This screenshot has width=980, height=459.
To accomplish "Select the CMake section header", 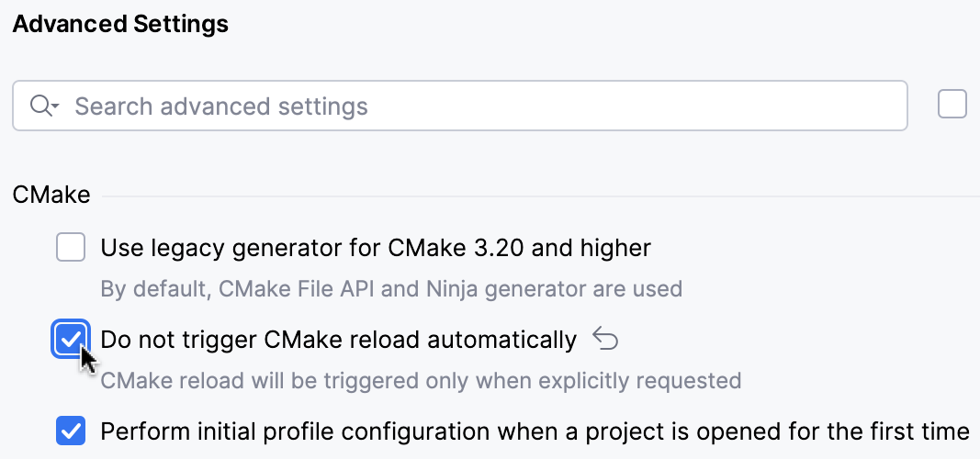I will click(x=51, y=195).
